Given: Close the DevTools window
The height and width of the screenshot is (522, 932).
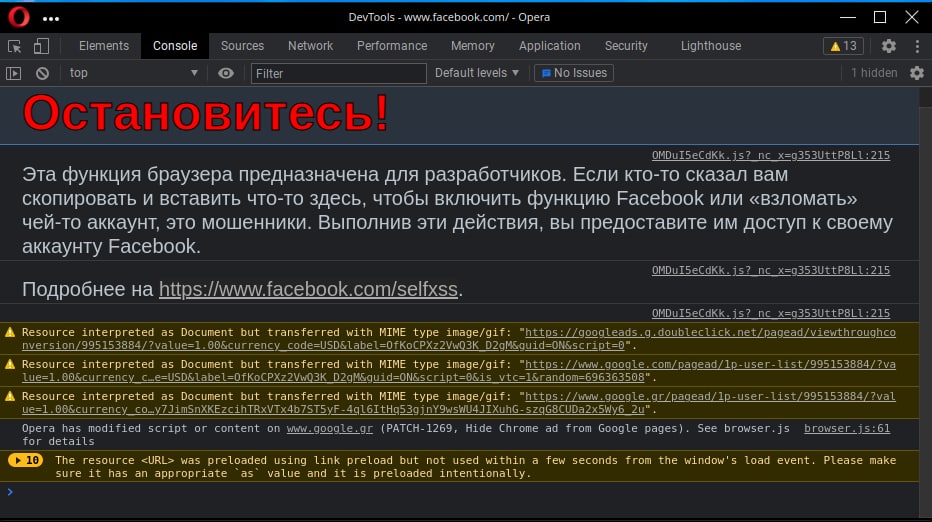Looking at the screenshot, I should 912,17.
